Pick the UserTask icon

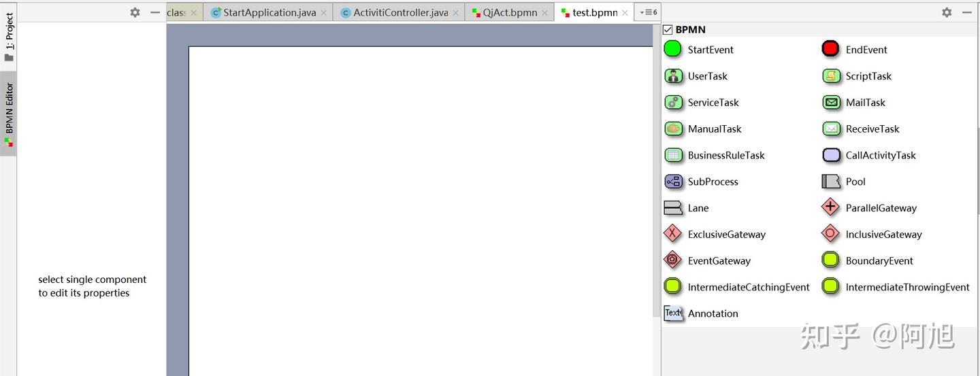673,76
